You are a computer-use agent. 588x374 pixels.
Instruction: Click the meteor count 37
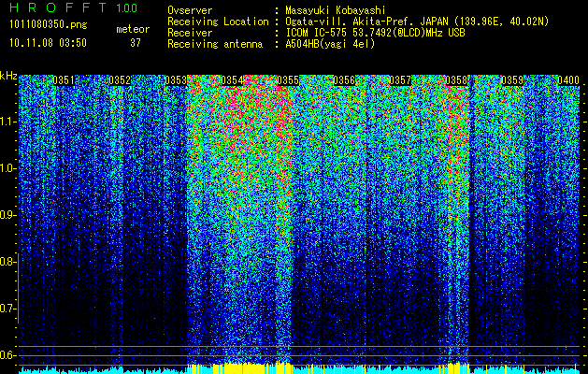pyautogui.click(x=136, y=43)
